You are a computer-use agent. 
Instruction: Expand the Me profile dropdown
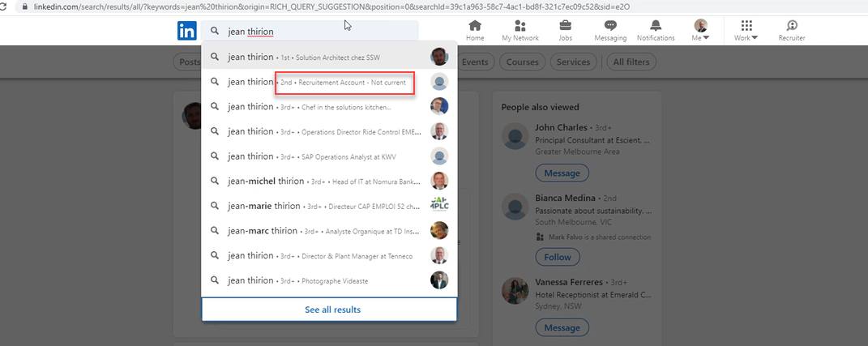pyautogui.click(x=700, y=31)
